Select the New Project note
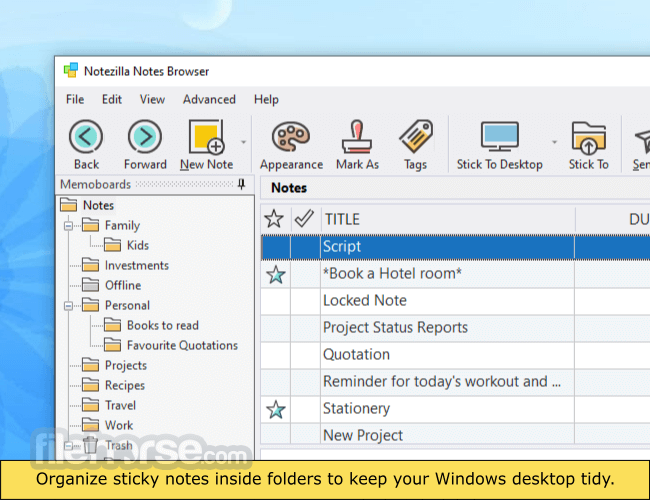Screen dimensions: 650x500 tap(455, 434)
